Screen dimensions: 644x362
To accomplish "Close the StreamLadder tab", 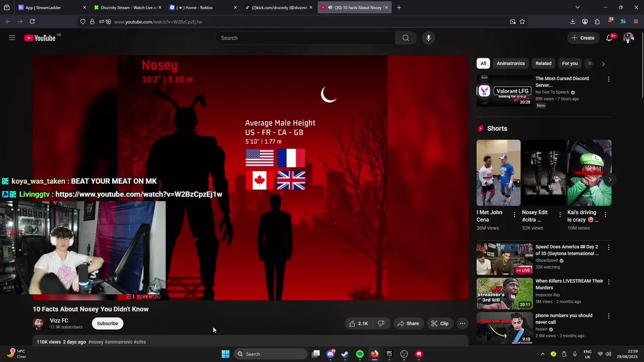I will [x=84, y=8].
